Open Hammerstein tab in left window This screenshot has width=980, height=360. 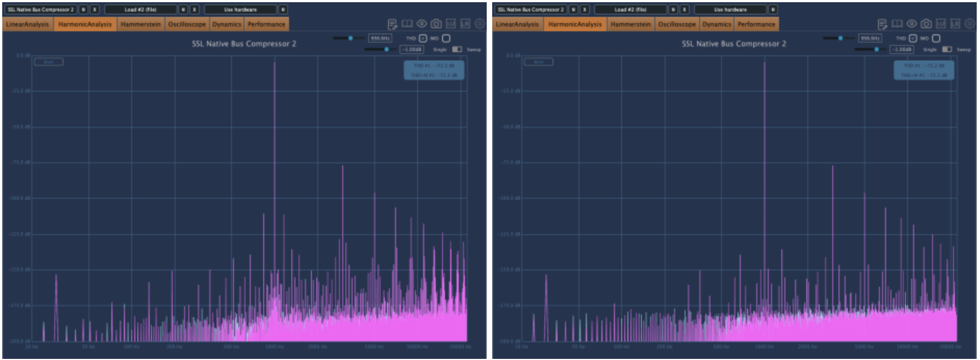[141, 24]
